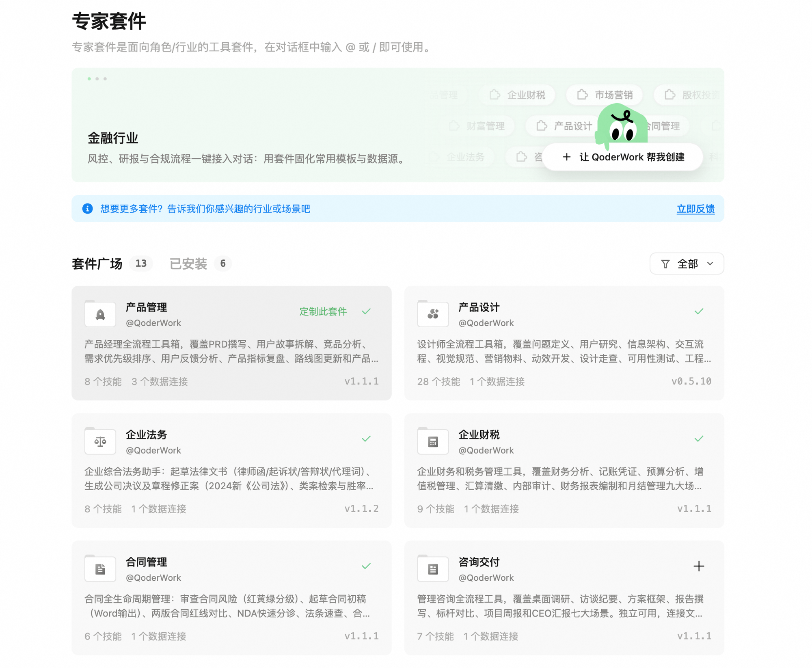Select the third banner carousel dot
The image size is (812, 668).
(105, 79)
